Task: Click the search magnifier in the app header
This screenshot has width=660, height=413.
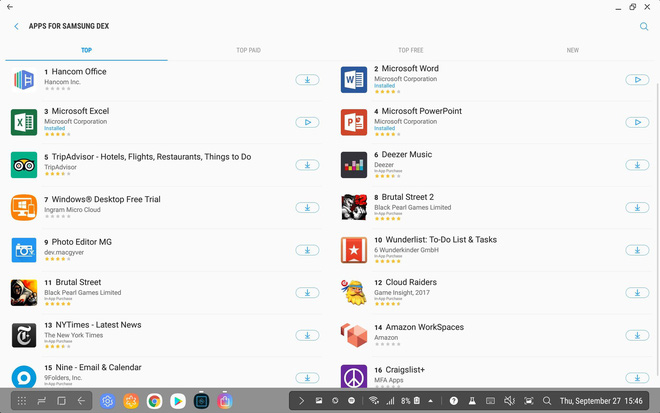Action: [x=644, y=27]
